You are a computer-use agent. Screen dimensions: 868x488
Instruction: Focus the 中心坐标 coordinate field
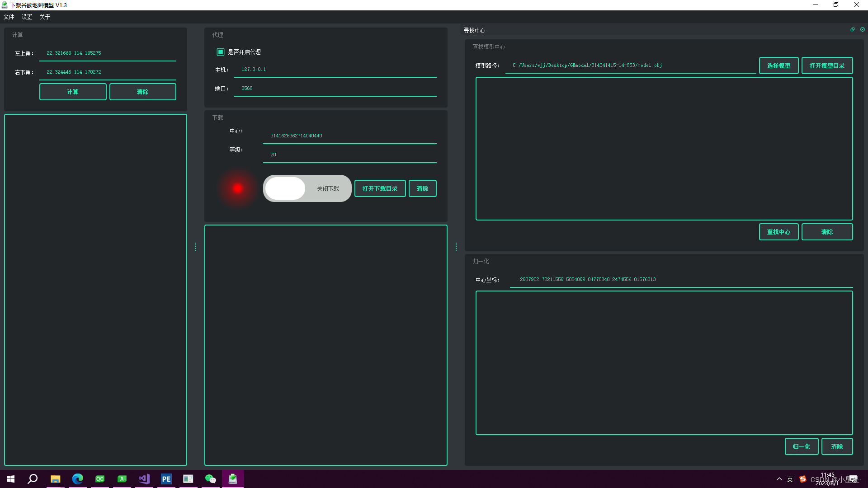pos(681,280)
